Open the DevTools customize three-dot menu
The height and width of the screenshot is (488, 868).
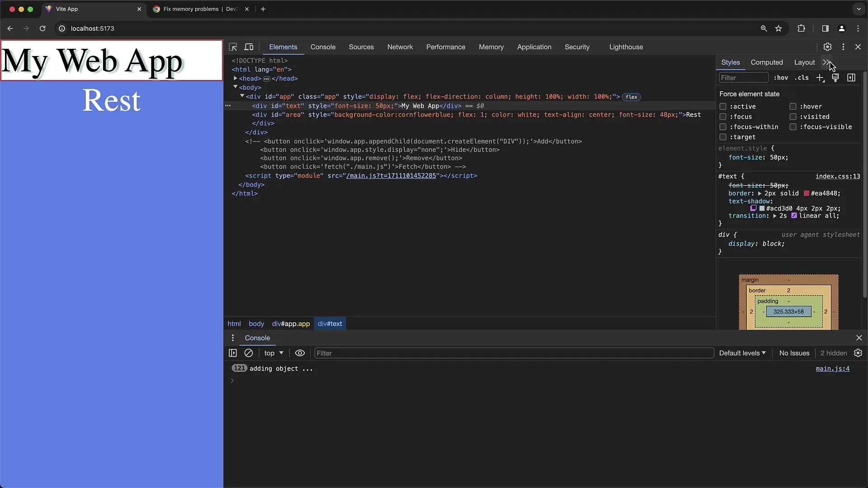[x=843, y=47]
